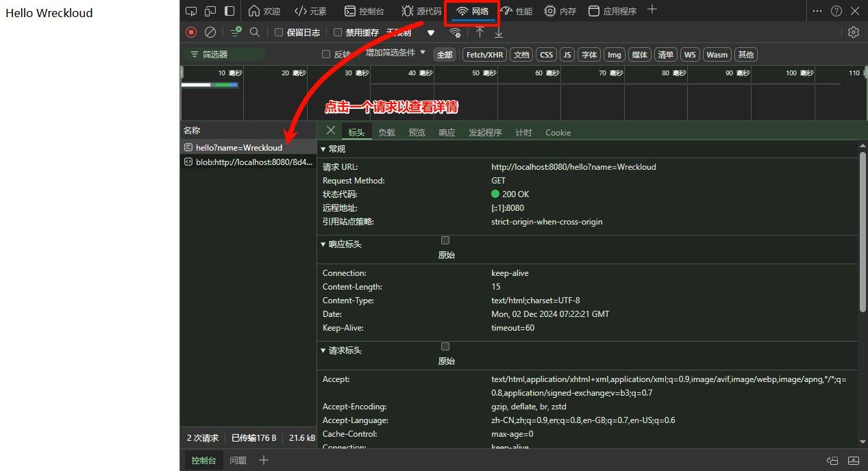Toggle device emulation icon
Viewport: 868px width, 471px height.
click(210, 11)
